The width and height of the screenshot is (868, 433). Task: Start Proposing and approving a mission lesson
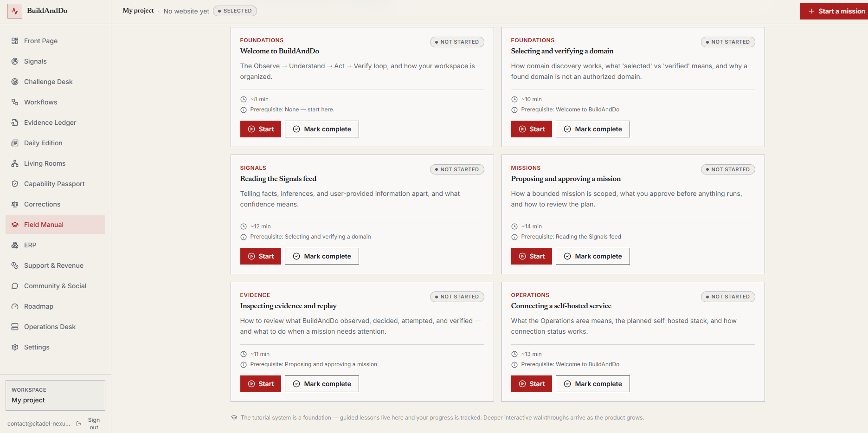point(532,256)
